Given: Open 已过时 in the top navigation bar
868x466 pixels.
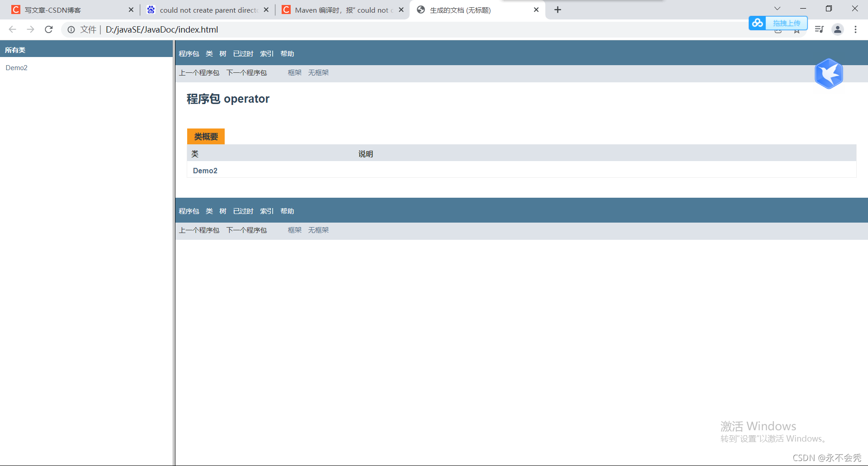Looking at the screenshot, I should [243, 54].
